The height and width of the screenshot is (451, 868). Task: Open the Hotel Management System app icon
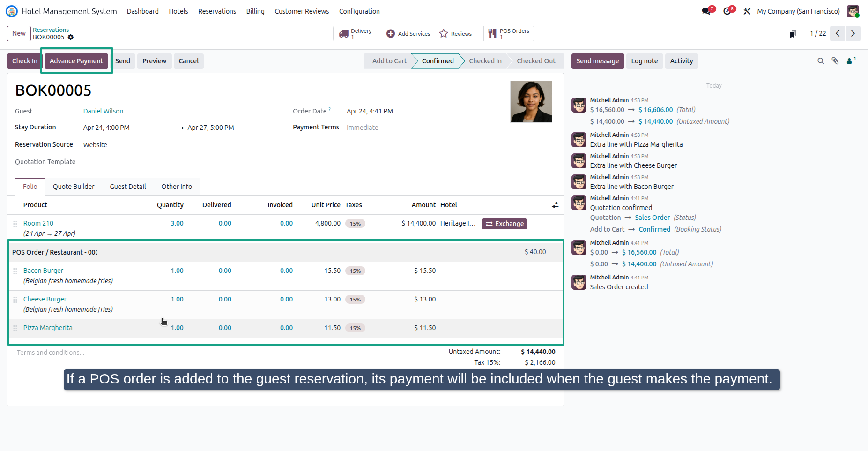click(x=11, y=11)
